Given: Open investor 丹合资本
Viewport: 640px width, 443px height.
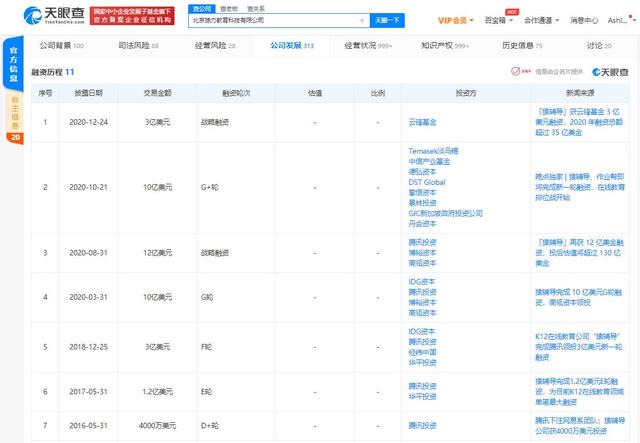Looking at the screenshot, I should click(422, 224).
